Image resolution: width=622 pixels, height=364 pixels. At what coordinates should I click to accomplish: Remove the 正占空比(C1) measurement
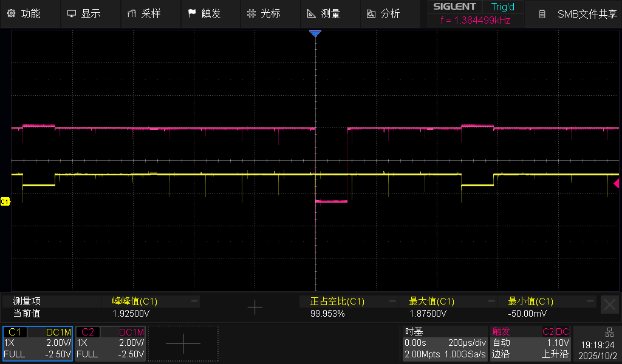point(392,301)
